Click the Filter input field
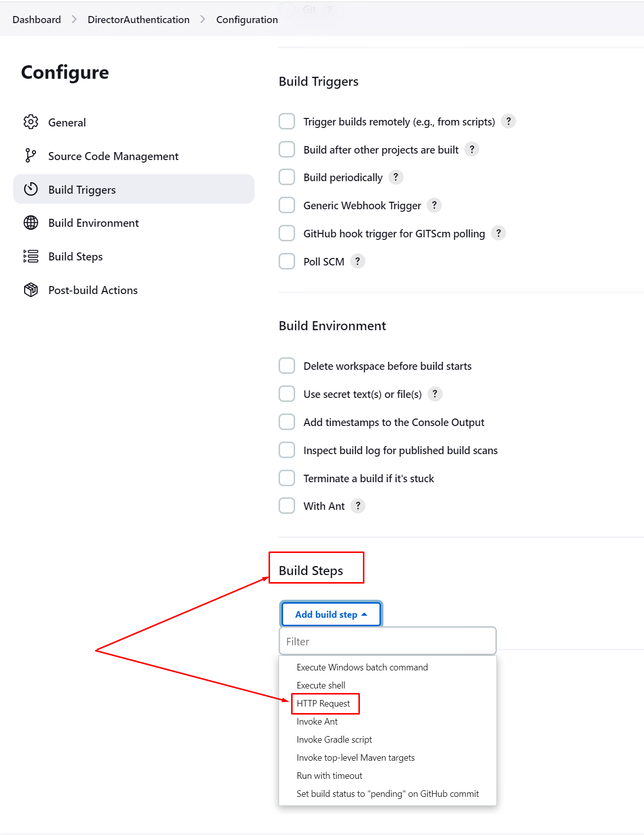644x835 pixels. 387,641
